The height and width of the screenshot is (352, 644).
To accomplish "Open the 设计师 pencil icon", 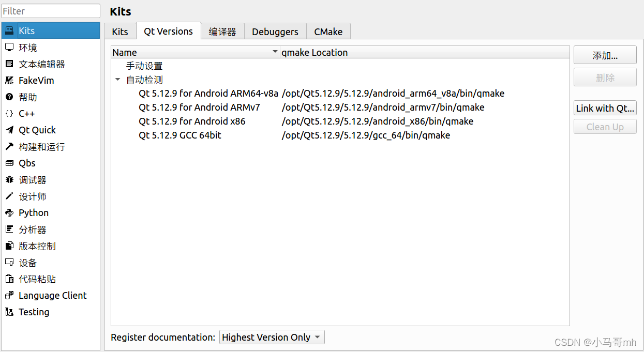I will tap(9, 196).
